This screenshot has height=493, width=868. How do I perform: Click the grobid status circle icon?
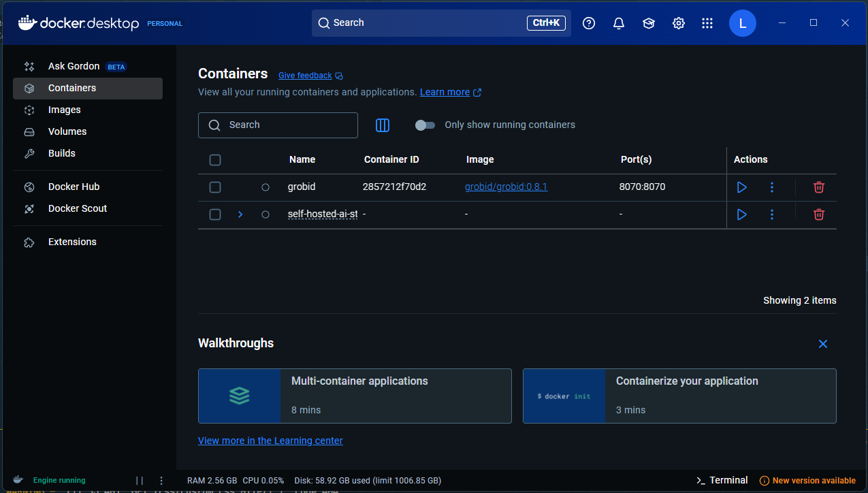point(266,187)
